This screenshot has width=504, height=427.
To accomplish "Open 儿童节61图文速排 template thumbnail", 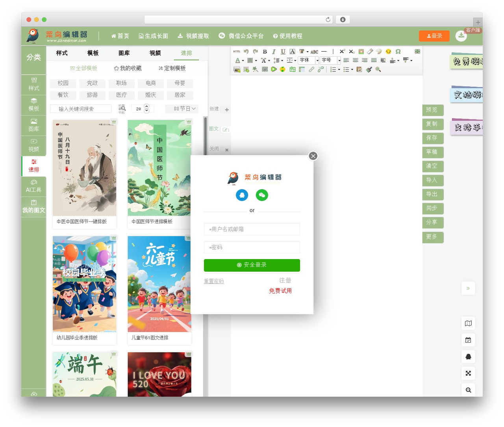I will click(159, 284).
